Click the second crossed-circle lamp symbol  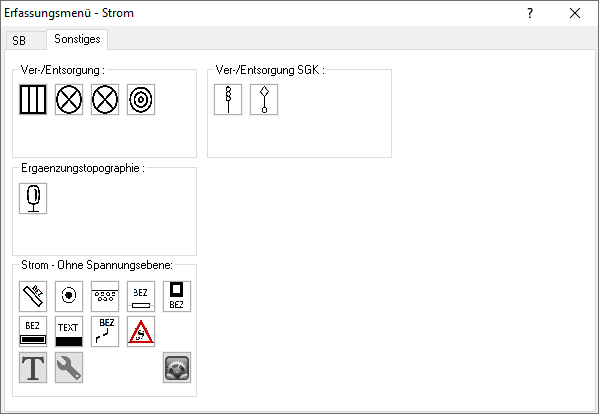pos(105,100)
